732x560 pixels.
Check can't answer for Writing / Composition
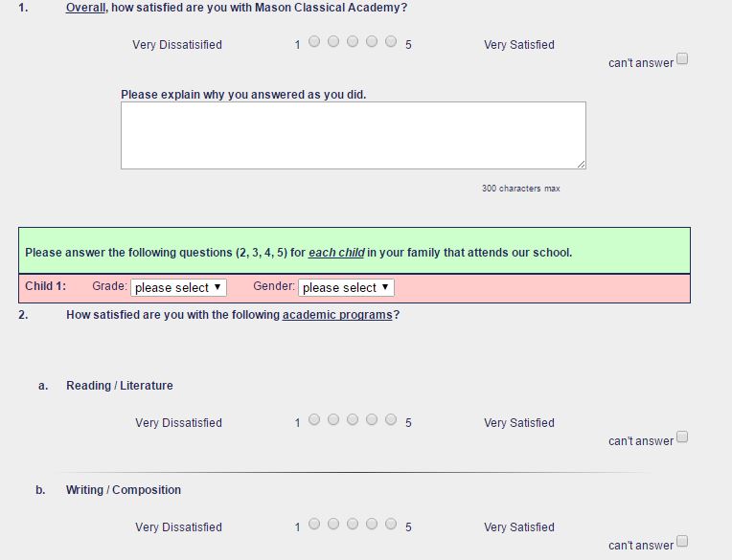click(x=682, y=542)
